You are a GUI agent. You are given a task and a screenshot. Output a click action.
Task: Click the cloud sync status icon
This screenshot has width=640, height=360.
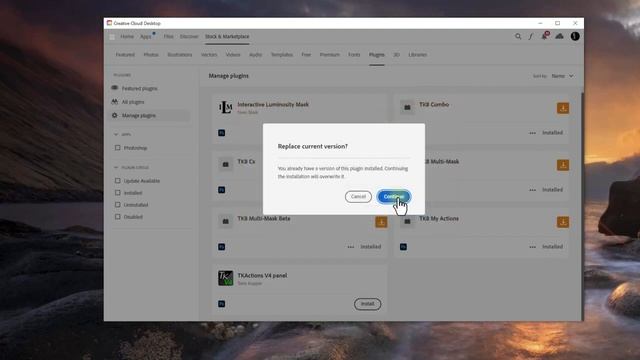(559, 36)
